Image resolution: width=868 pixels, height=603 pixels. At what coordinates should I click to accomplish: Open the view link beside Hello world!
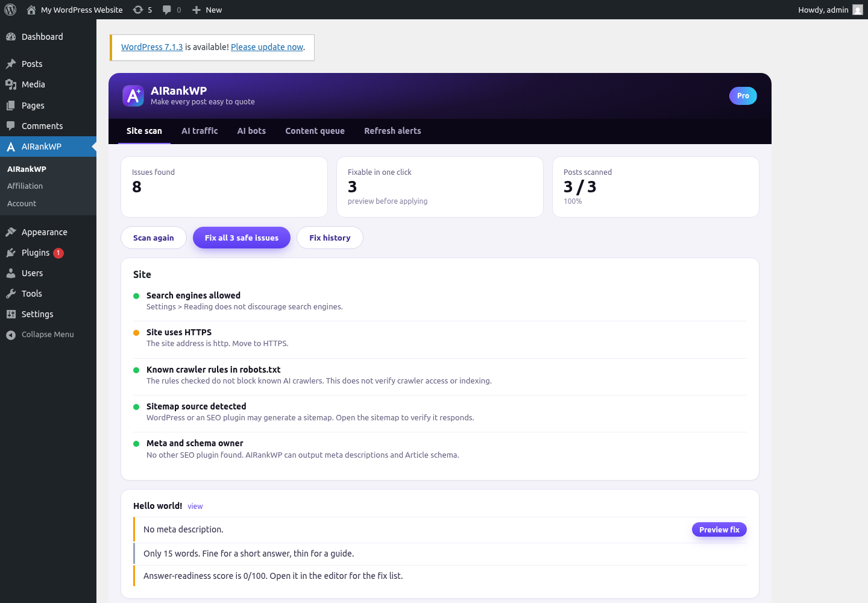click(x=195, y=507)
